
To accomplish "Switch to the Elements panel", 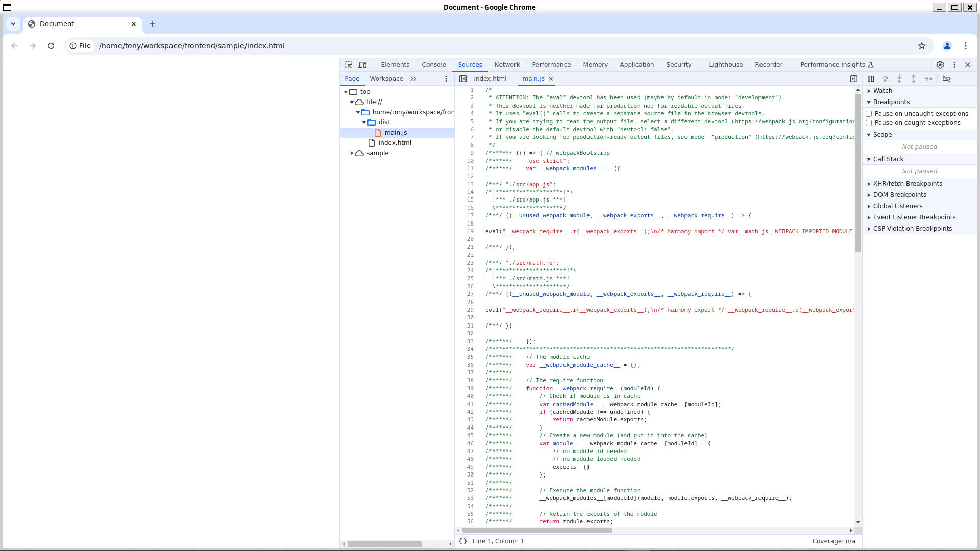I will pyautogui.click(x=395, y=65).
